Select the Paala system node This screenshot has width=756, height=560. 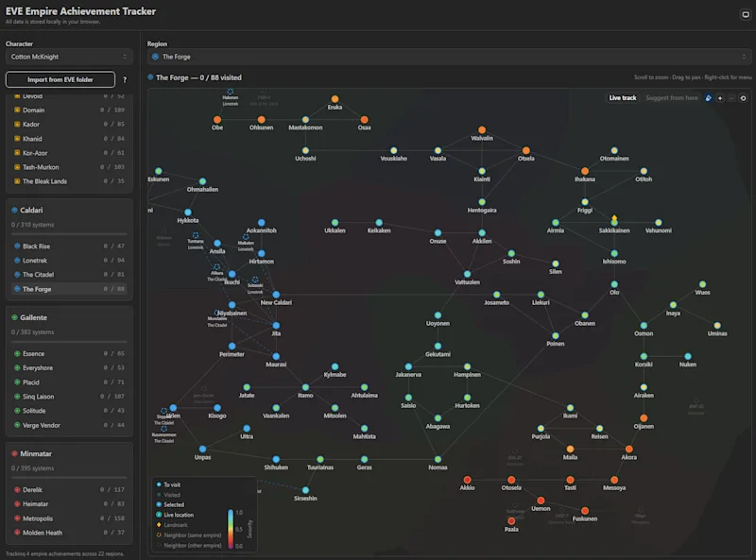pos(511,521)
